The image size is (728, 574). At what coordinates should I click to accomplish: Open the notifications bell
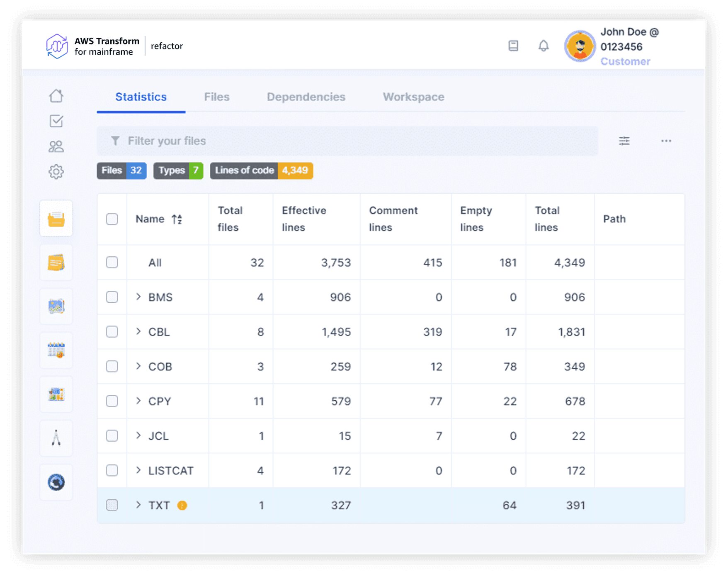click(543, 46)
